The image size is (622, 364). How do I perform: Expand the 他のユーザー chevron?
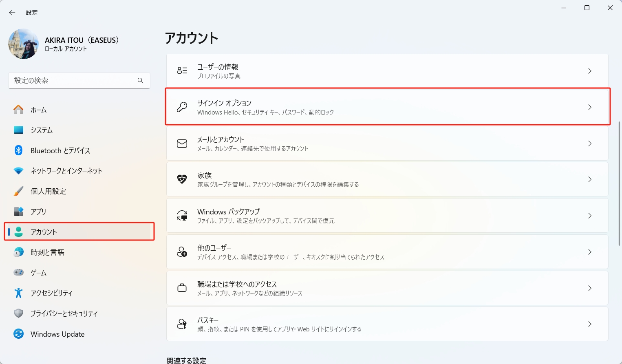(589, 251)
